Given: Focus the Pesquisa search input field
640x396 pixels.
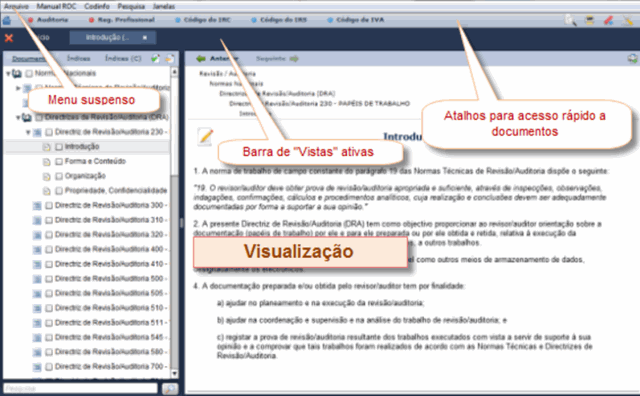Looking at the screenshot, I should coord(80,388).
